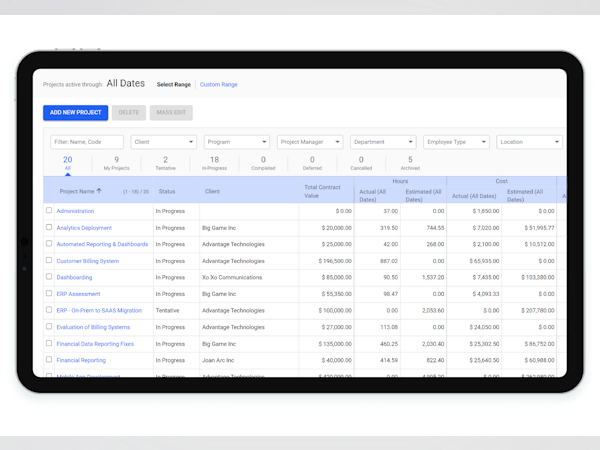Open the Employee Type dropdown

tap(456, 142)
